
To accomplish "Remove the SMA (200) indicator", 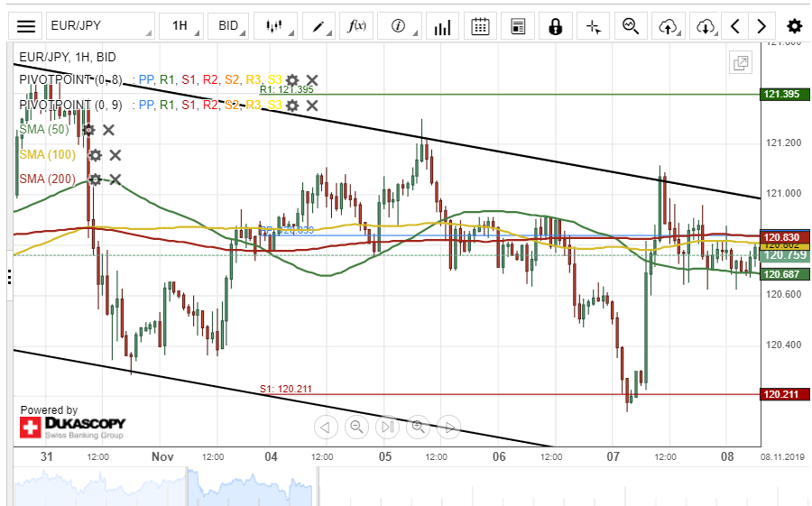I will tap(115, 179).
